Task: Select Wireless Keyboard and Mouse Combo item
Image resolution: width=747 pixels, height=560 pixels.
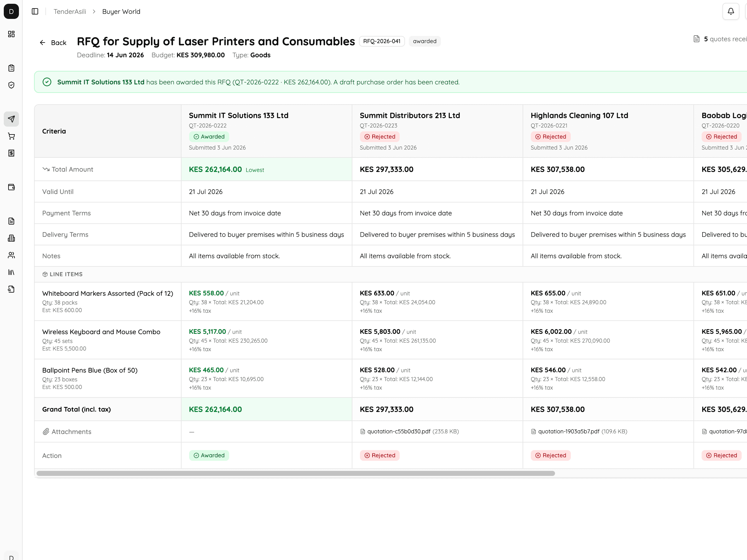Action: coord(101,332)
